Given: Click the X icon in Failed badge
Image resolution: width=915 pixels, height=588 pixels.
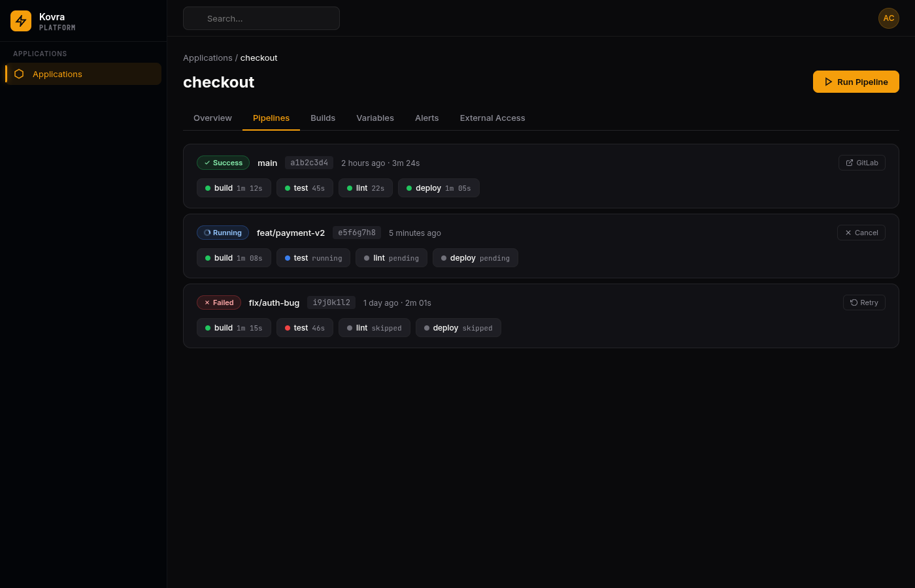Looking at the screenshot, I should (x=207, y=302).
